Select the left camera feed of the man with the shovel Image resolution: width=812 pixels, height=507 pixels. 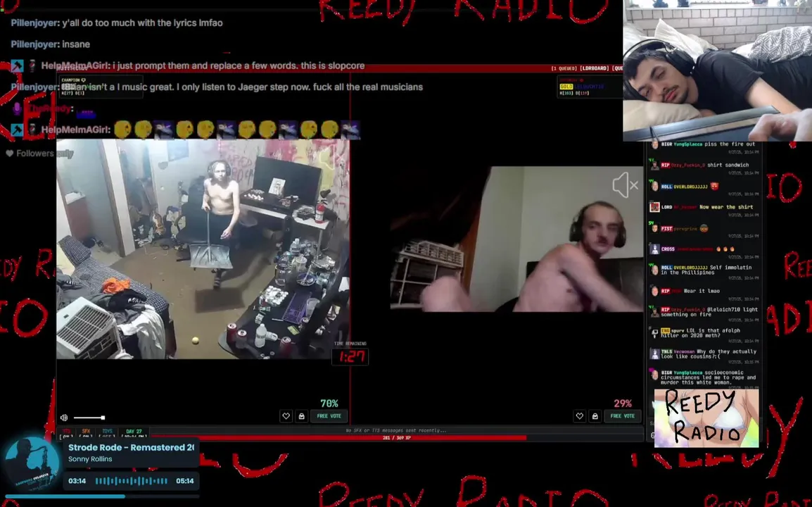tap(203, 249)
